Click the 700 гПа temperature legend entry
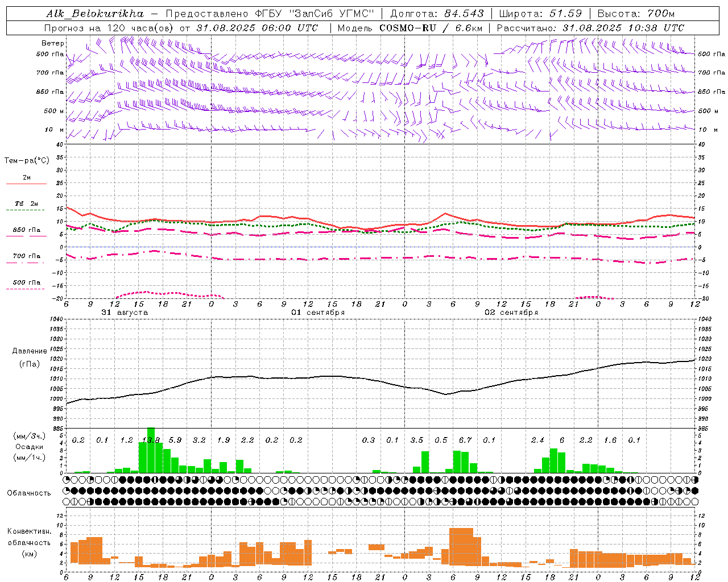Viewport: 728px width, 582px height. [26, 256]
